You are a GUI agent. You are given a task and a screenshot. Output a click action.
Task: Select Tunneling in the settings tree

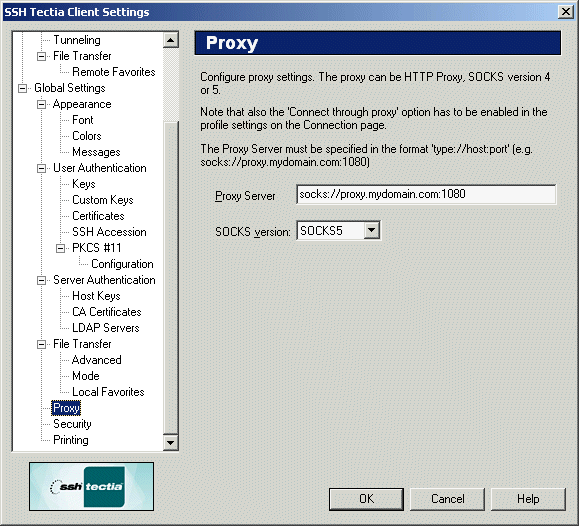pyautogui.click(x=77, y=40)
